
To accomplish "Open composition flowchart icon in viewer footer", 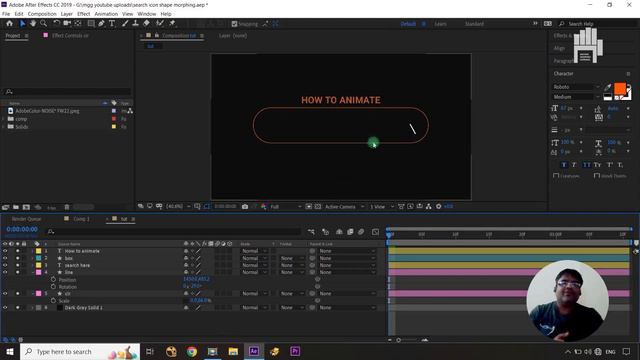I will (428, 207).
